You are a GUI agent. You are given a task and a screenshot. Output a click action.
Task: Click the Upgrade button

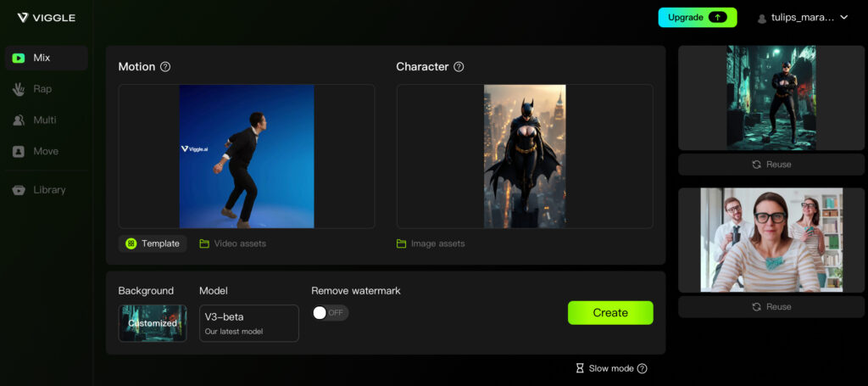coord(697,17)
